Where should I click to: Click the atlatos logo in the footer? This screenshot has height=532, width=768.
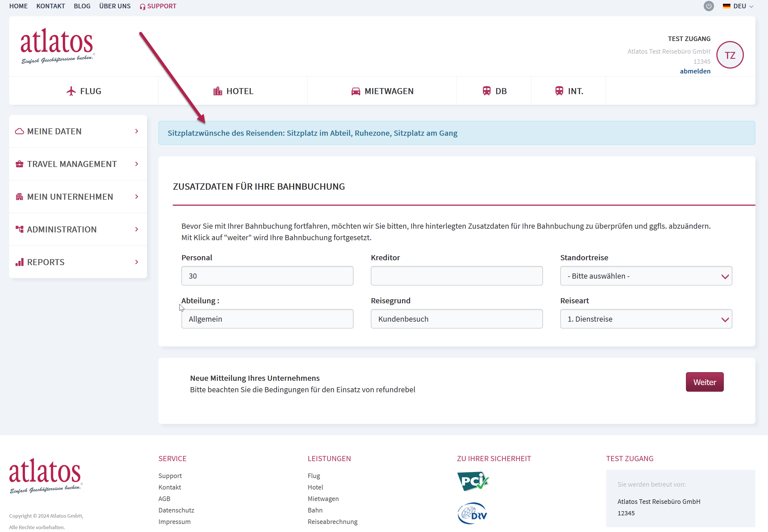click(x=46, y=476)
